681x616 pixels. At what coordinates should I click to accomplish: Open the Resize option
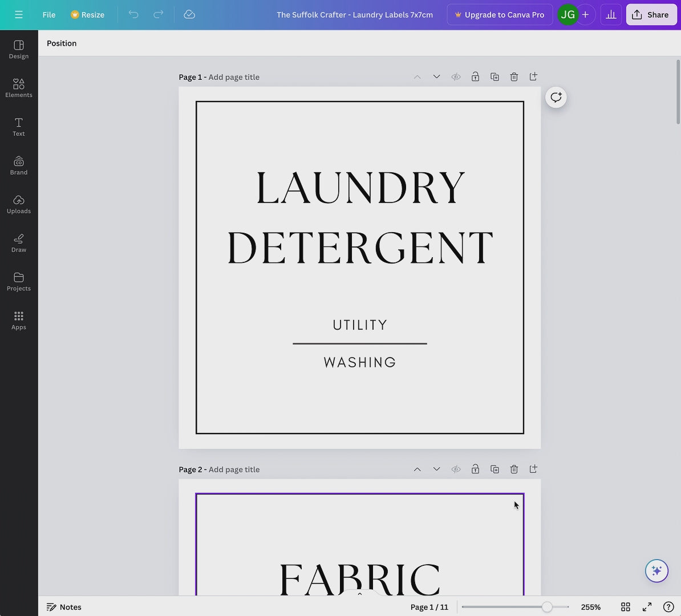[x=87, y=15]
